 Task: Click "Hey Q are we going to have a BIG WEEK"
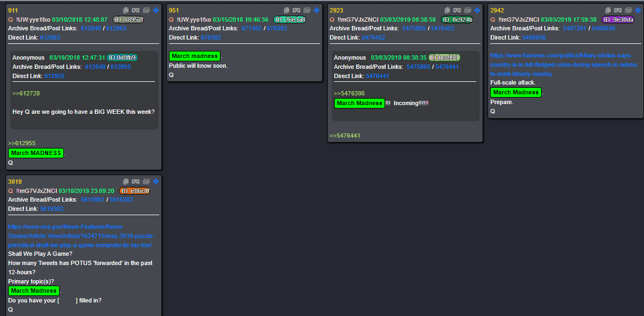pyautogui.click(x=67, y=112)
